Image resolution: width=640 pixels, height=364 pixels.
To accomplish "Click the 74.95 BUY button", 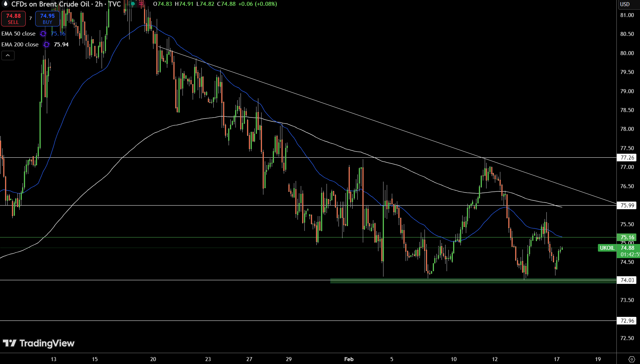I will (47, 19).
